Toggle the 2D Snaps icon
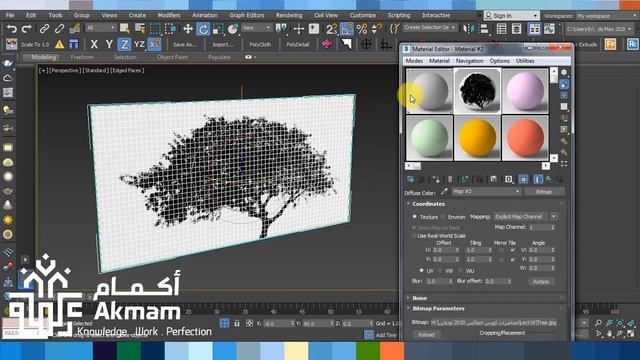This screenshot has width=640, height=360. 331,29
